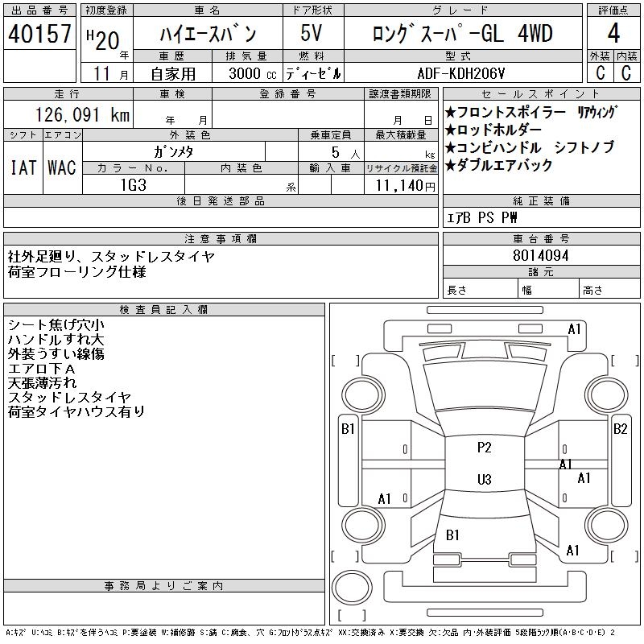
Task: Select inspector note 外装うすい線傷
Action: [x=56, y=353]
